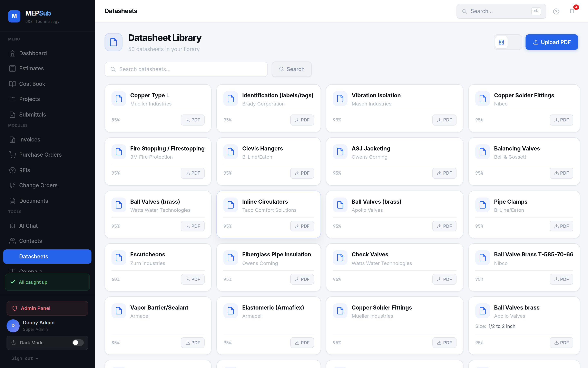
Task: Click the Ball Valves (brass) Apollo Valves title
Action: point(376,202)
